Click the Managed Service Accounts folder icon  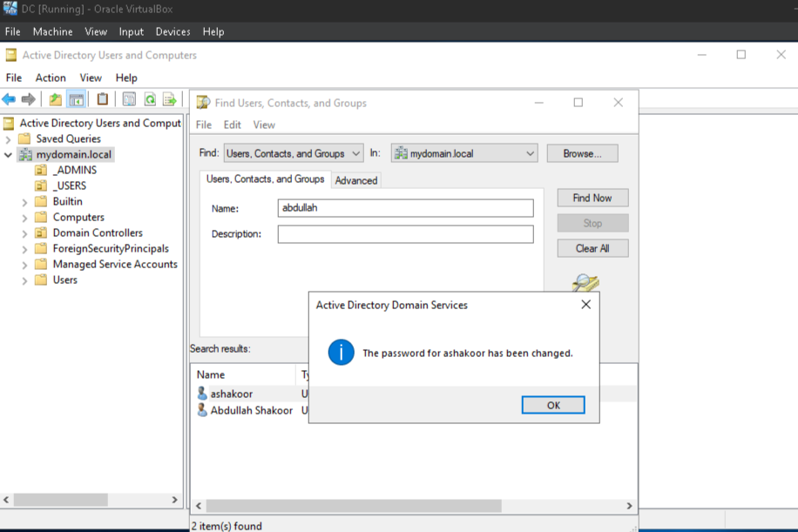[41, 265]
